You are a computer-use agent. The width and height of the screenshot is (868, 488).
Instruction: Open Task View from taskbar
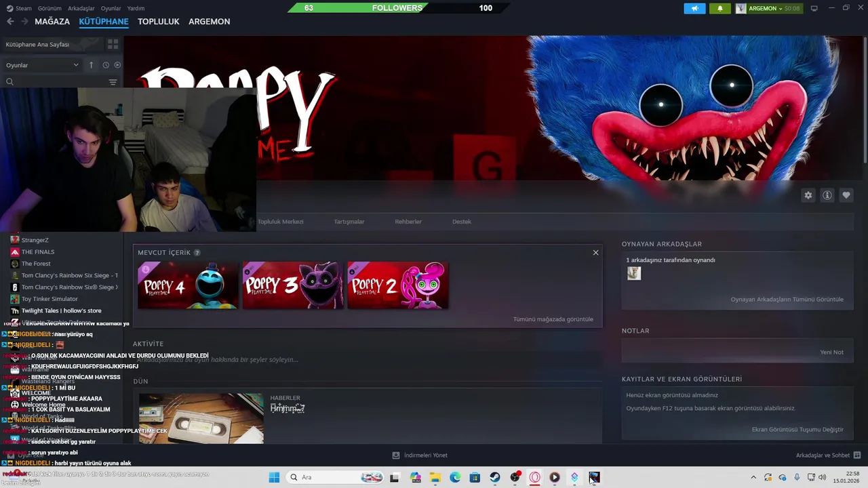click(394, 477)
